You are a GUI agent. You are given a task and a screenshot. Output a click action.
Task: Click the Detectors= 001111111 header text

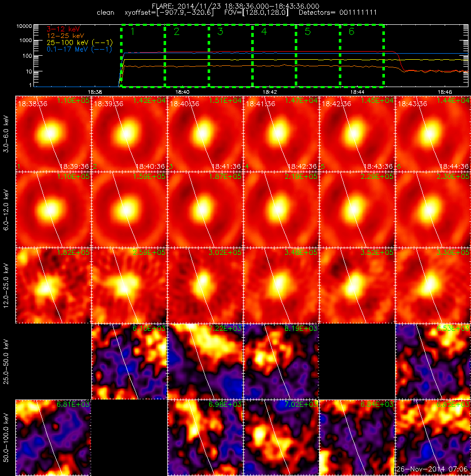338,13
